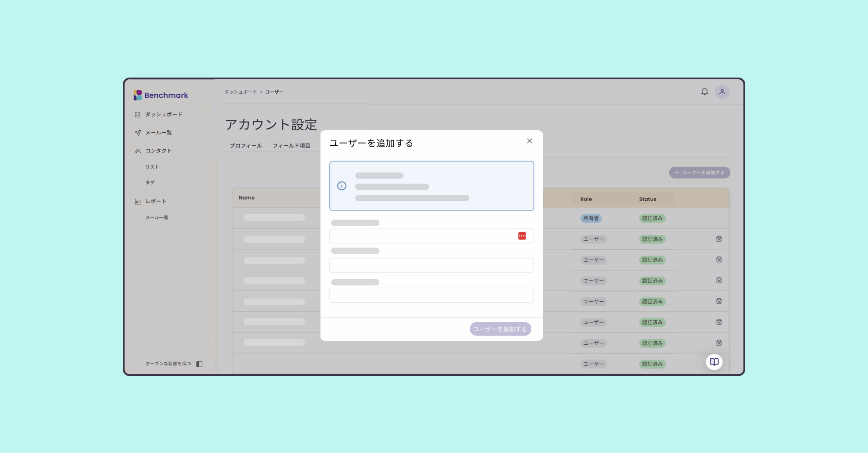Click the sidebar collapse panel icon
Image resolution: width=868 pixels, height=453 pixels.
[x=199, y=364]
